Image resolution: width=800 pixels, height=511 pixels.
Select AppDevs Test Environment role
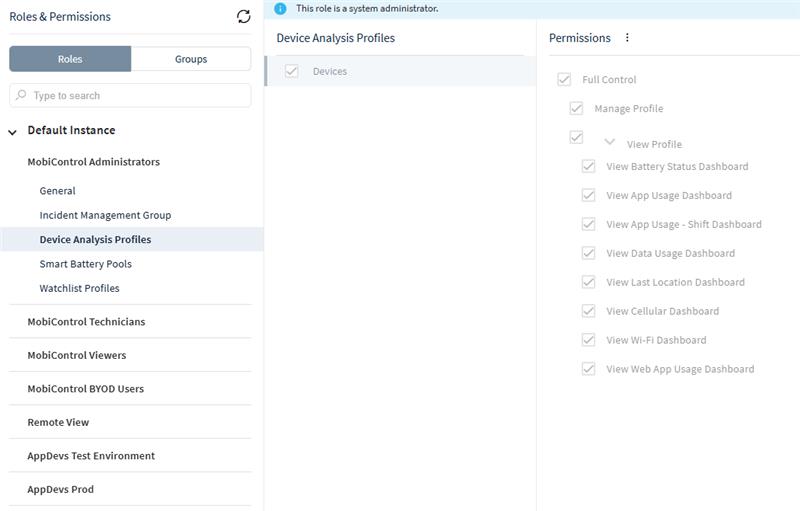coord(91,456)
